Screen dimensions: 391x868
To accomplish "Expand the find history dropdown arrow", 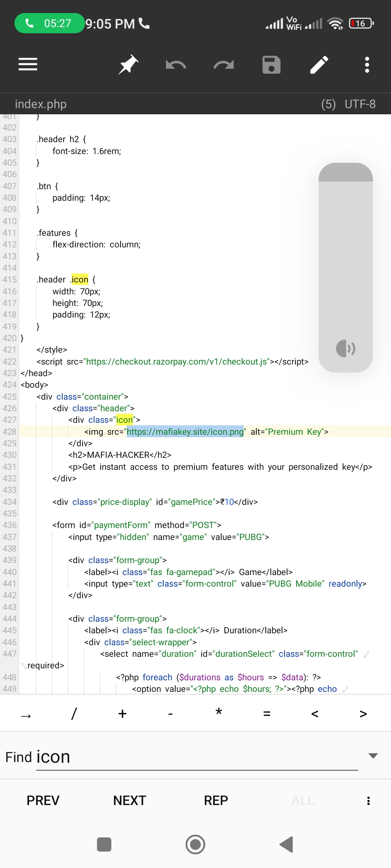I will [373, 756].
